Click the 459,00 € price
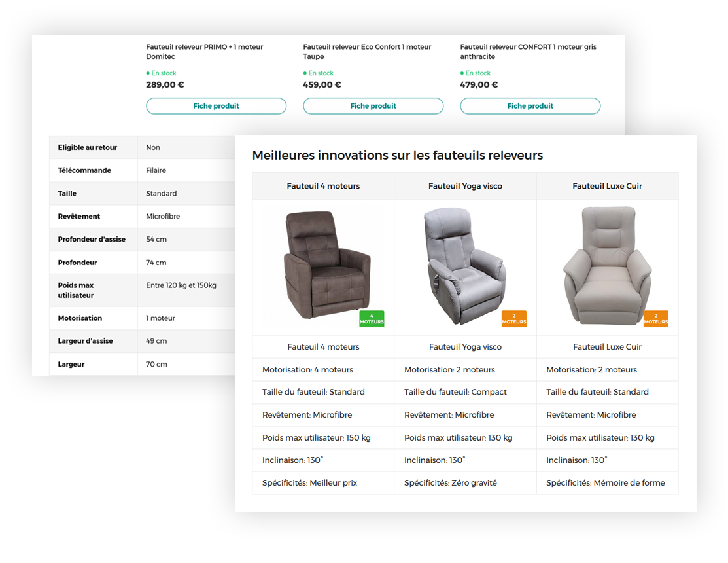The height and width of the screenshot is (563, 728). pyautogui.click(x=322, y=85)
